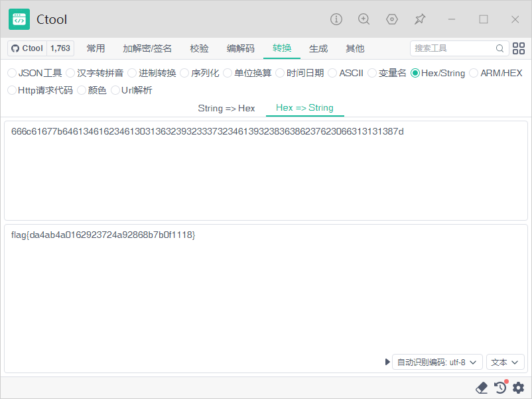Click the info icon in title bar
This screenshot has height=399, width=532.
click(336, 19)
